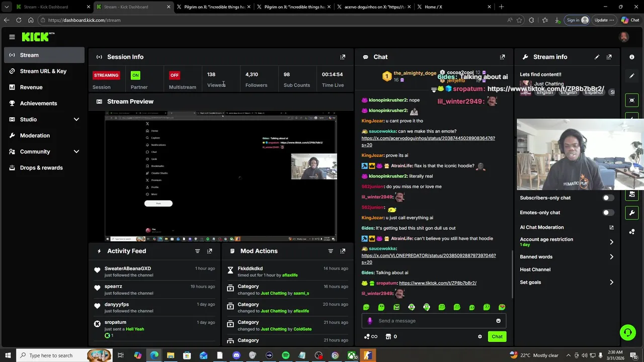Click the channel points infinity icon
The image size is (644, 362).
[370, 336]
